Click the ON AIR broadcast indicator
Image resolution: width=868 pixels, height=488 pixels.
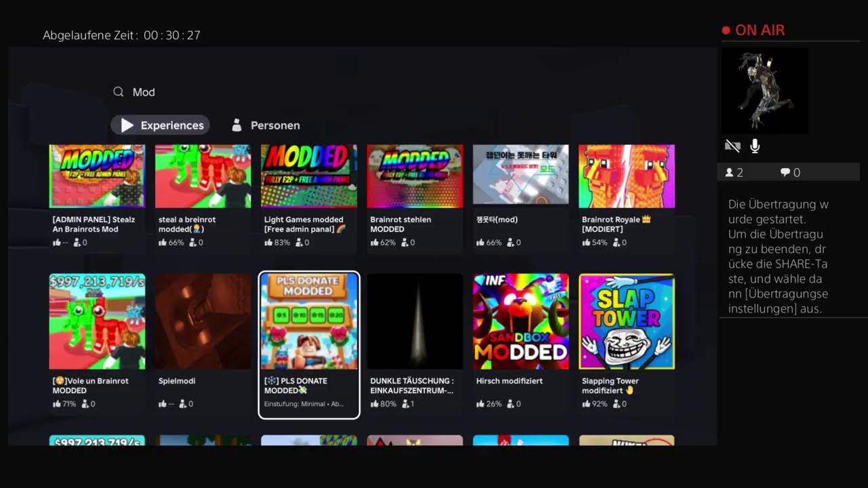pos(753,30)
